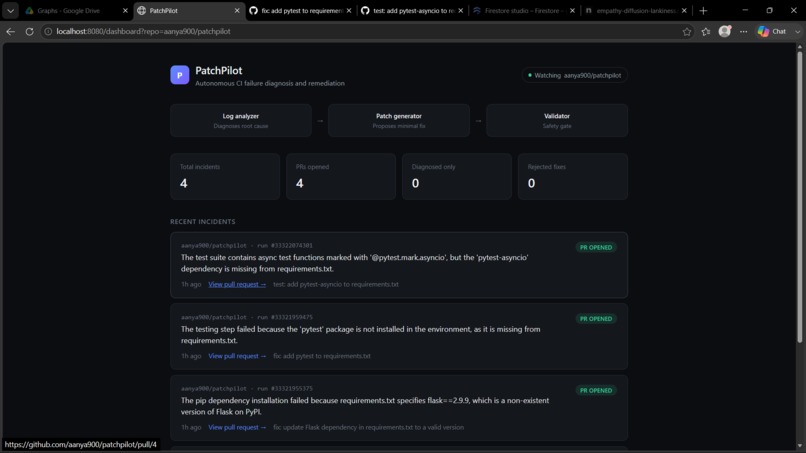The width and height of the screenshot is (806, 453).
Task: Open the favorites collection icon
Action: coord(706,31)
